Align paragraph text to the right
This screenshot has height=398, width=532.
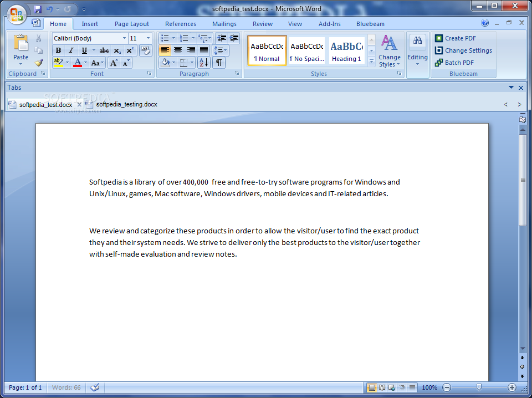point(191,50)
